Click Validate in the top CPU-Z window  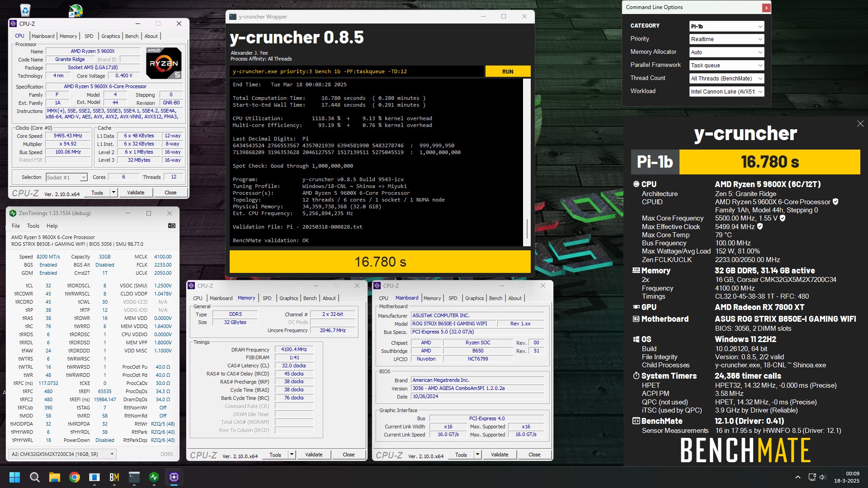click(136, 192)
